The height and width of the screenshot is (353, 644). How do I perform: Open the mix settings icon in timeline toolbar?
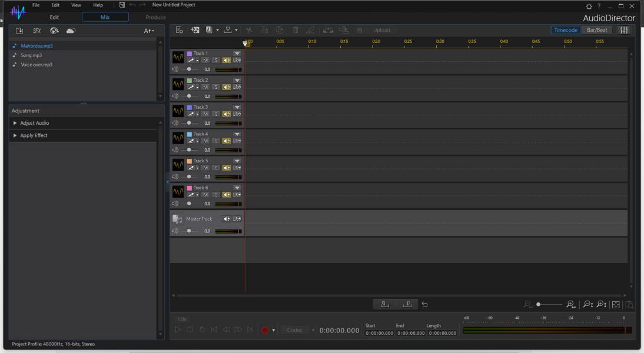[179, 30]
